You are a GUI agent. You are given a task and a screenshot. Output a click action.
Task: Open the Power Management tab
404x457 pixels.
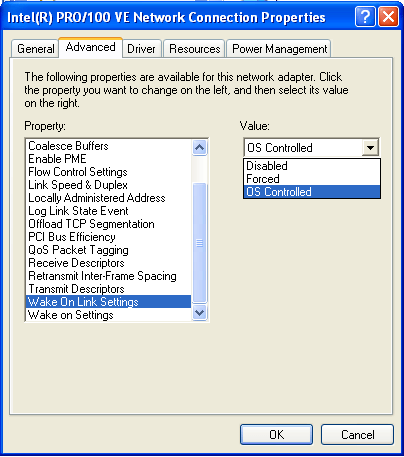tap(279, 49)
